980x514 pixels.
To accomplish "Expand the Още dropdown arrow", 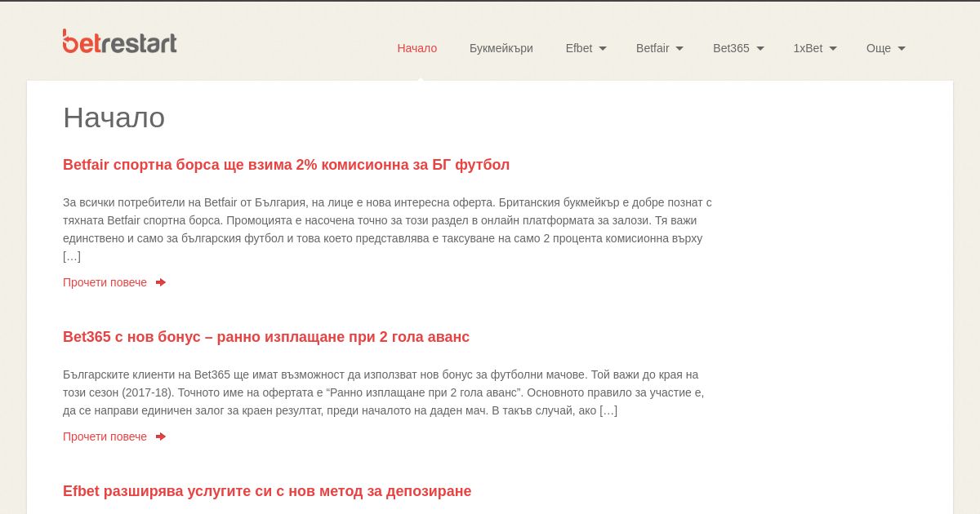I will pos(902,48).
